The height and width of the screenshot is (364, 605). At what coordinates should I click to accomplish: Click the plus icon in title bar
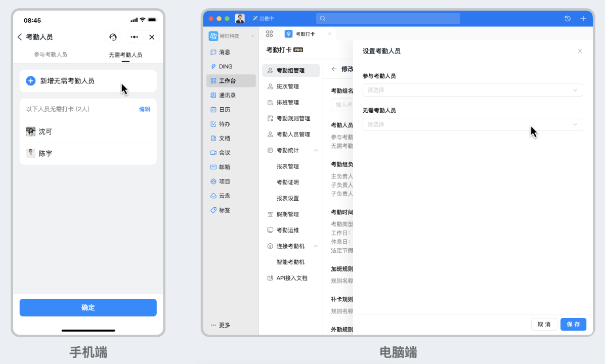pyautogui.click(x=583, y=19)
